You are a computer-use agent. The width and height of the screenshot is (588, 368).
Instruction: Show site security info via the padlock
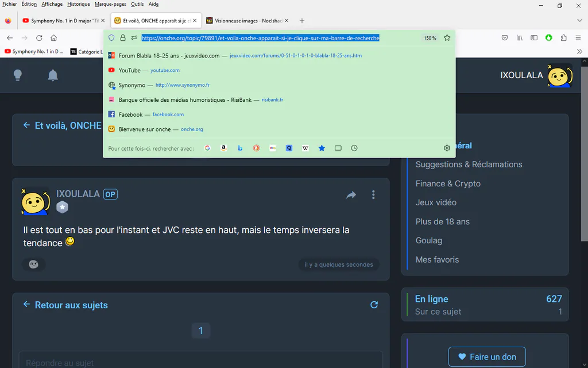point(123,38)
